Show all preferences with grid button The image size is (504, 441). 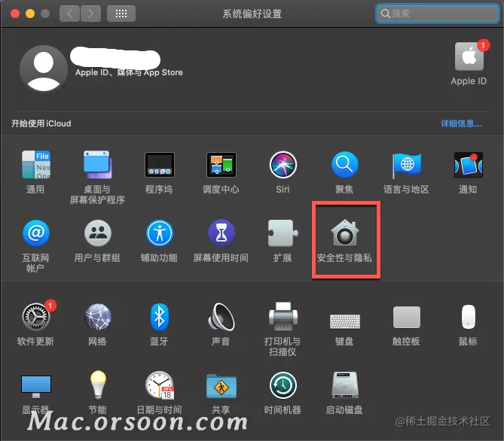coord(121,14)
